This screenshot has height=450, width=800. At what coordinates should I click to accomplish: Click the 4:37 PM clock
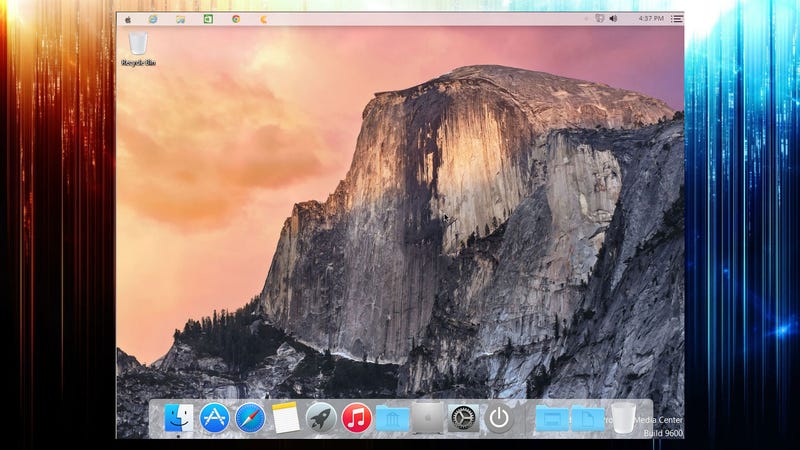(651, 18)
